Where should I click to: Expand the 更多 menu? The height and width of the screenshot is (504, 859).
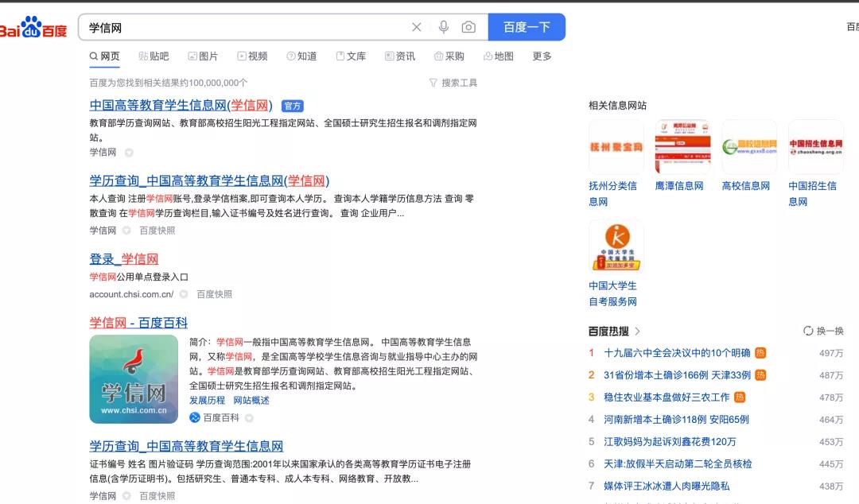point(542,56)
